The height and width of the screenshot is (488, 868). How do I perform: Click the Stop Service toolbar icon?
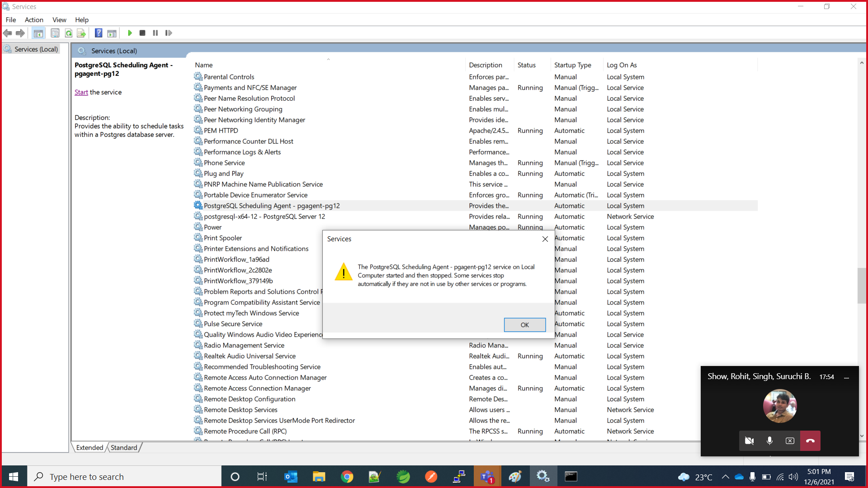click(x=142, y=33)
